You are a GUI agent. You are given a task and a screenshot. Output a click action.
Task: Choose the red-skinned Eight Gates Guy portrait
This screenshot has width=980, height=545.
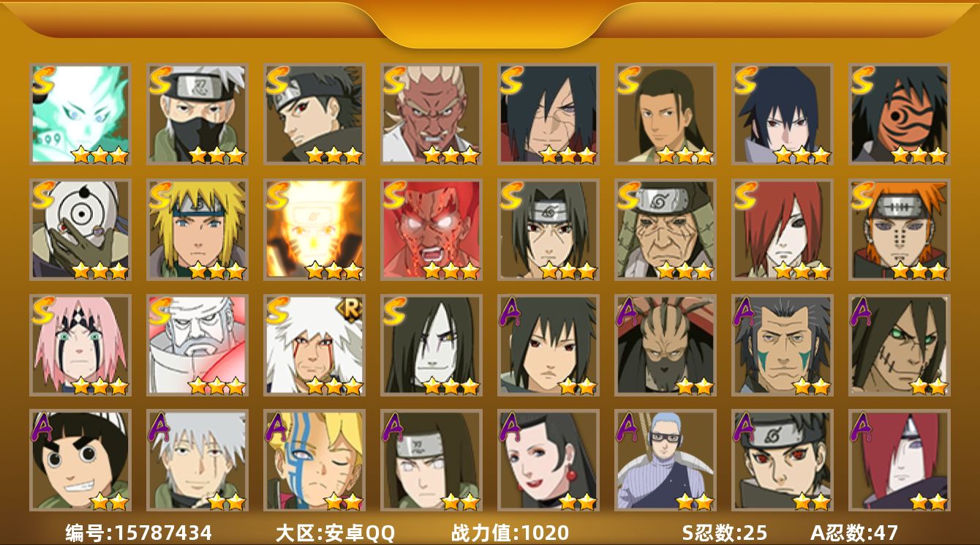tap(431, 230)
